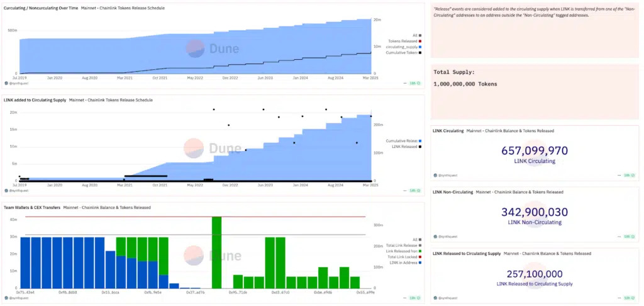
Task: Click the first blue bar for 0x75..43e4
Action: pos(25,263)
